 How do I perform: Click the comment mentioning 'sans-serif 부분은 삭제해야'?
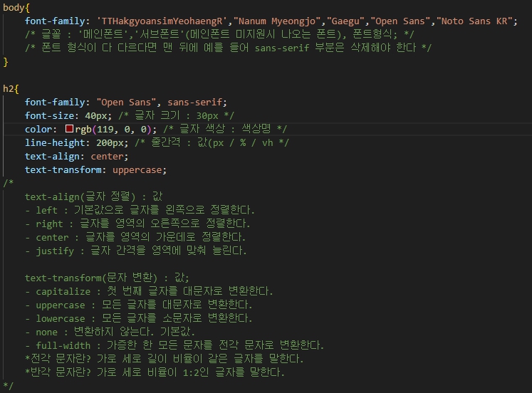point(228,48)
